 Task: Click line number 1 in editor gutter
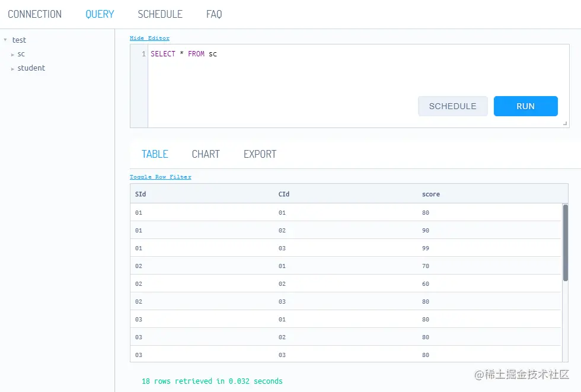tap(143, 54)
